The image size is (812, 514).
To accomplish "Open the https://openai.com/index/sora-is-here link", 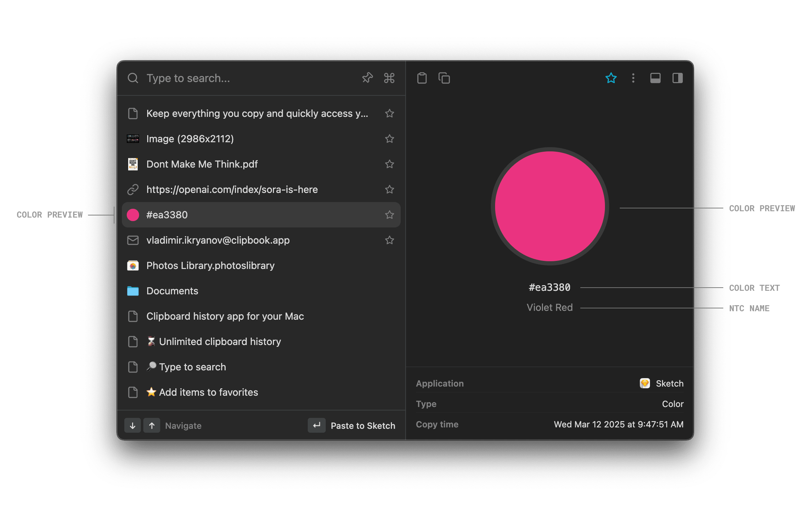I will click(x=232, y=189).
